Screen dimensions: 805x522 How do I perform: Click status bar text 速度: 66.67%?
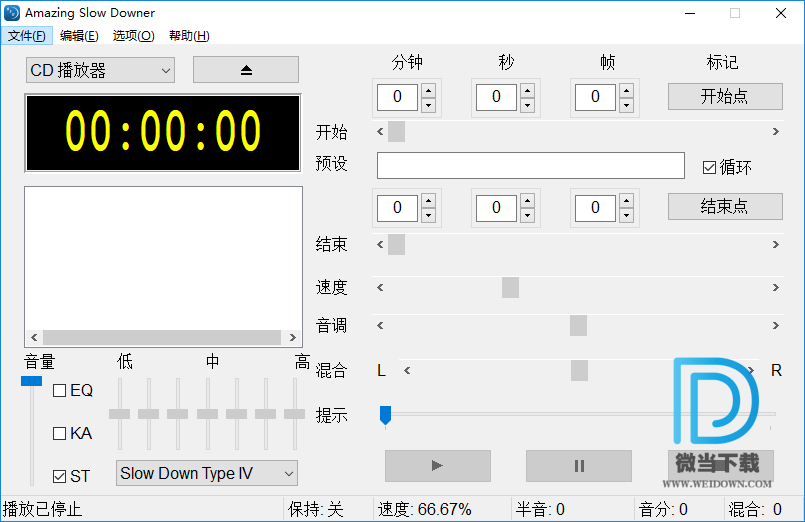coord(425,509)
